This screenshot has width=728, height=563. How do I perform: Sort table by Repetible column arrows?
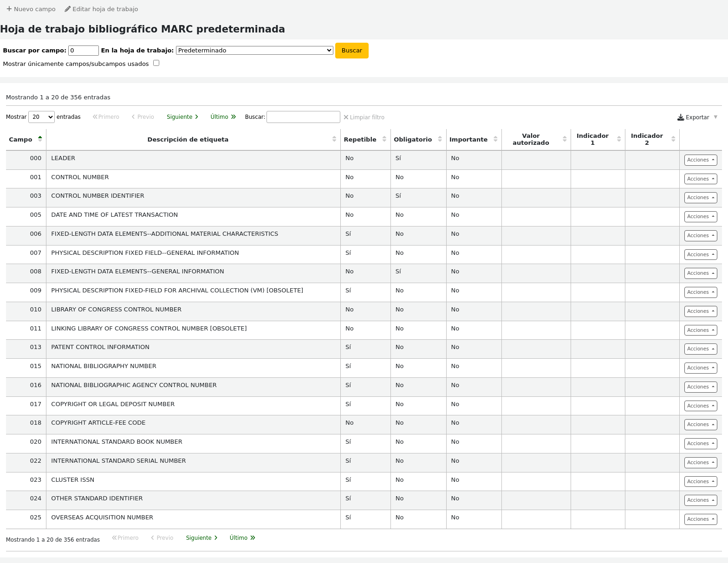384,139
